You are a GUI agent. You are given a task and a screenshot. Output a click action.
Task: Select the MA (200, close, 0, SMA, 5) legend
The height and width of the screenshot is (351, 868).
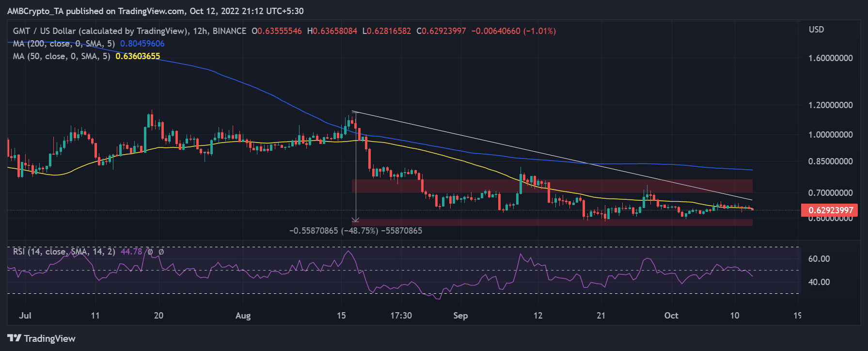click(x=64, y=44)
